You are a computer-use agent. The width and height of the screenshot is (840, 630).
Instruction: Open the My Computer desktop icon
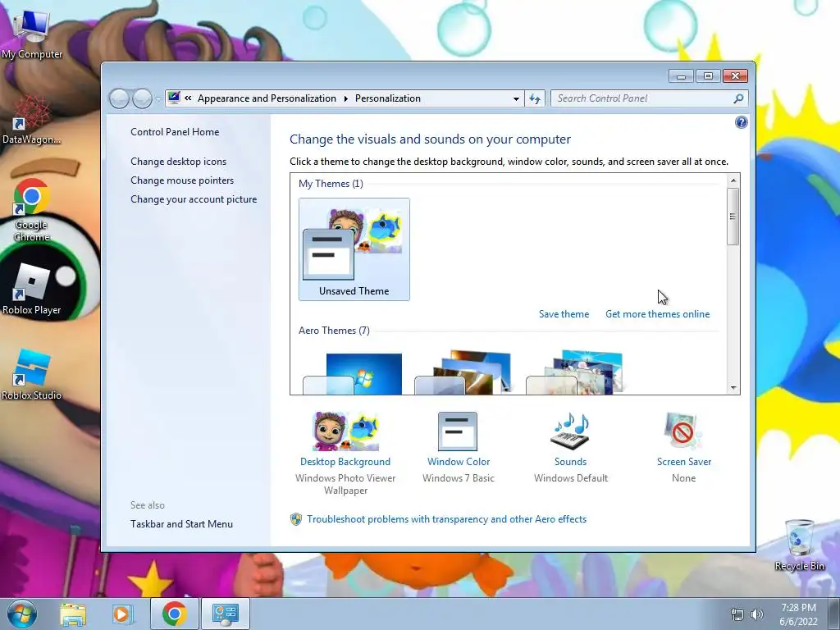[x=32, y=34]
